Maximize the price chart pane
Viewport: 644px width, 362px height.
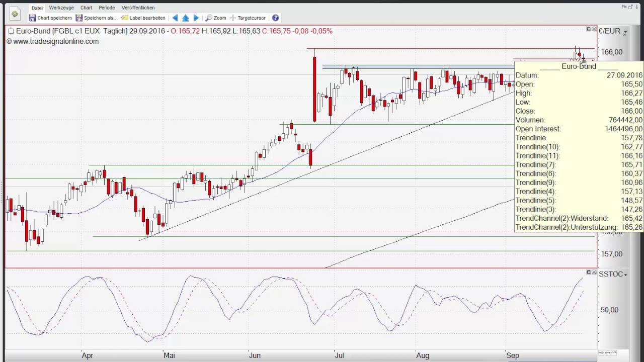click(x=589, y=29)
